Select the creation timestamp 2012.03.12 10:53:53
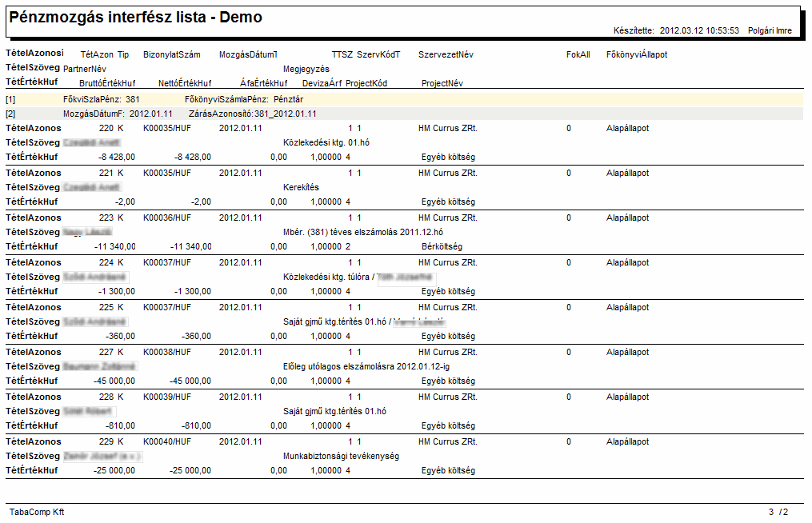The height and width of the screenshot is (523, 812). 699,30
